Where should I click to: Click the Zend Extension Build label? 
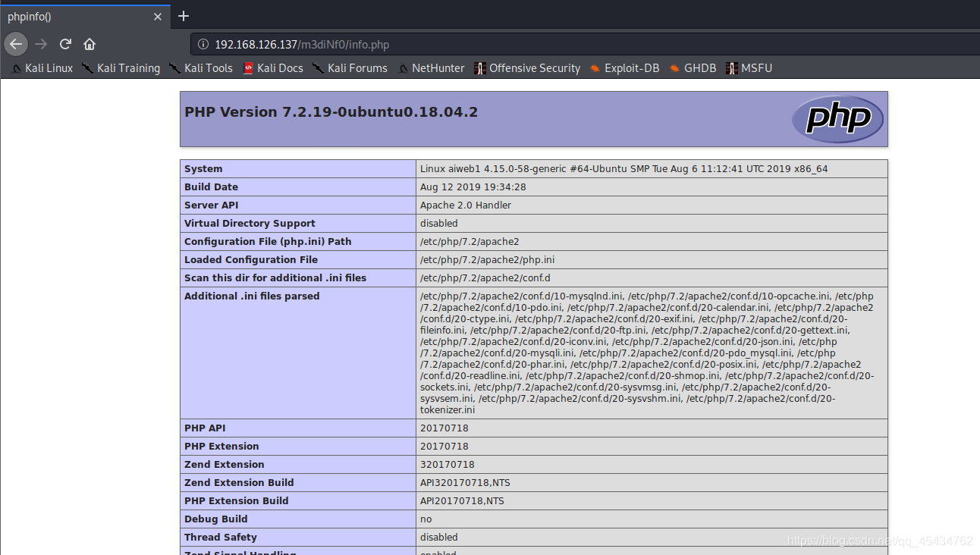coord(239,483)
